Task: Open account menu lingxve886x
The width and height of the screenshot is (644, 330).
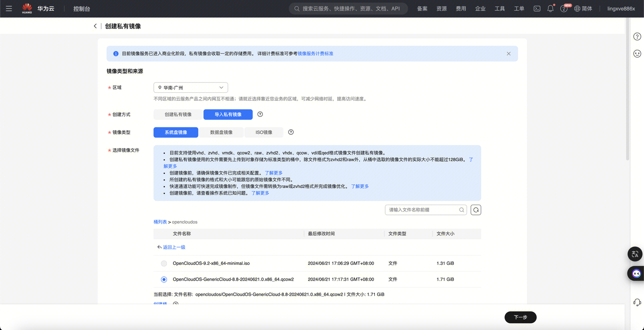Action: pos(621,9)
